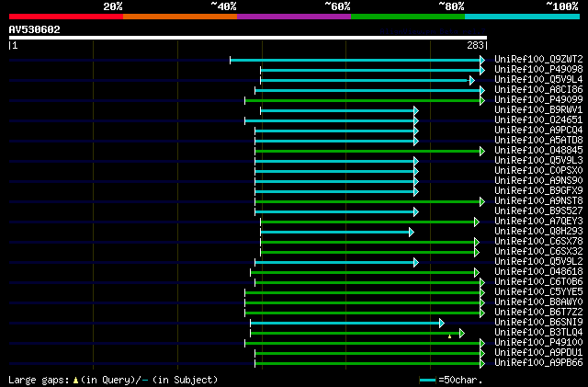Viewport: 588px width, 387px height.
Task: Click the cyan ~100% identity legend segment
Action: click(x=523, y=17)
